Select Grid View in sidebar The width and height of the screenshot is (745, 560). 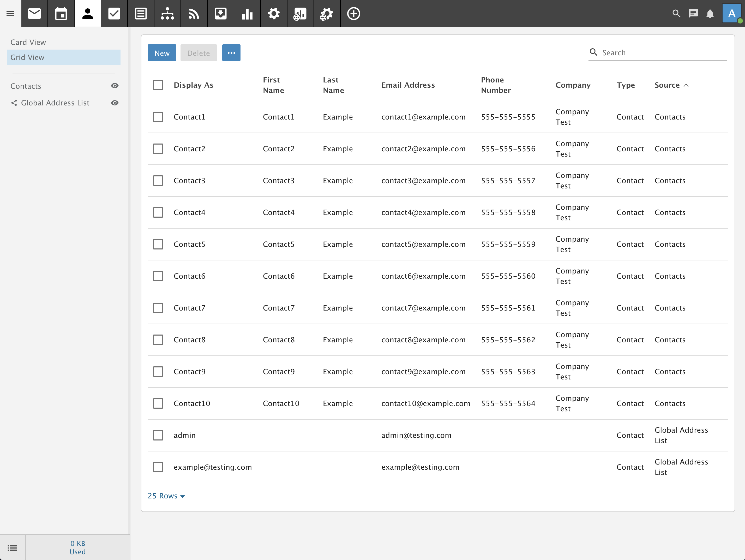coord(27,57)
